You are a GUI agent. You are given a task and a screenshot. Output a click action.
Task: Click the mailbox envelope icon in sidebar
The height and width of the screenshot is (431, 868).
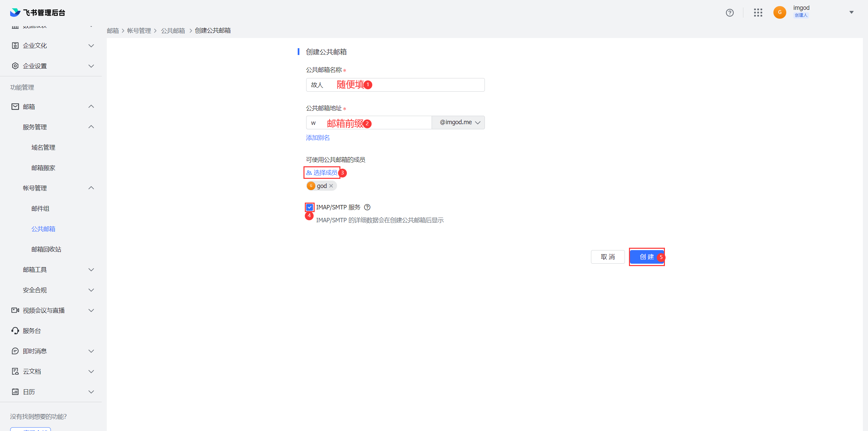pos(15,107)
